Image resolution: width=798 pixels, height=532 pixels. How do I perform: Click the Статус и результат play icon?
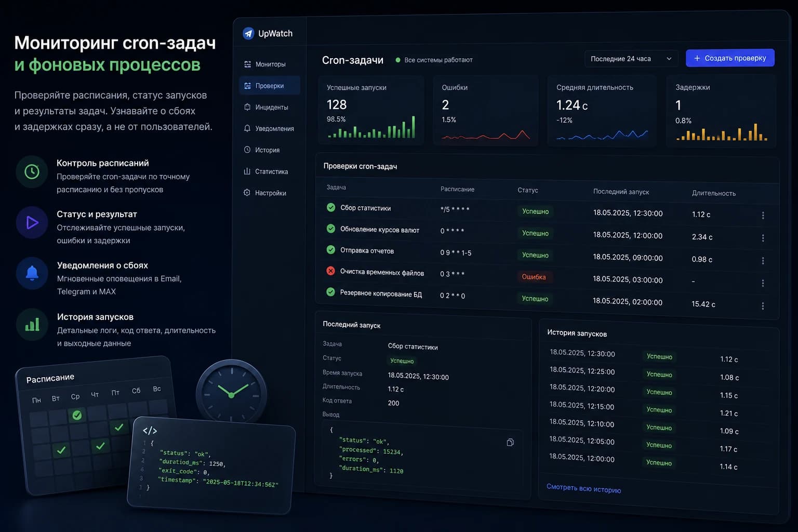coord(32,222)
